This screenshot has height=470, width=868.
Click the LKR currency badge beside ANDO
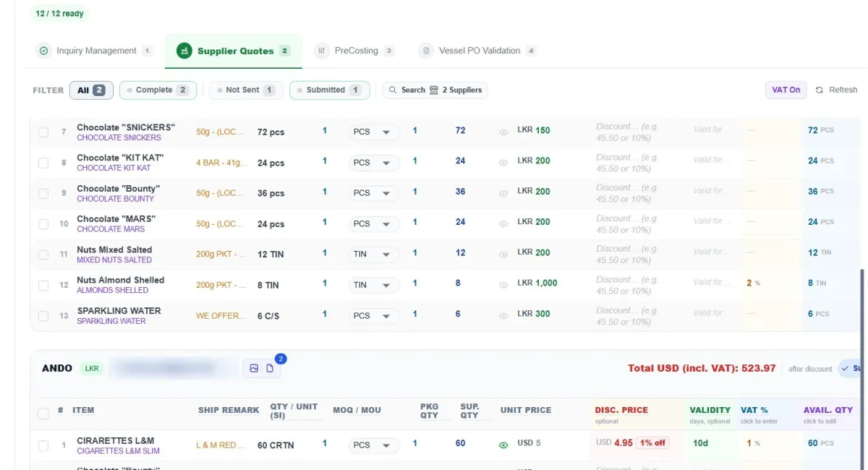[92, 369]
